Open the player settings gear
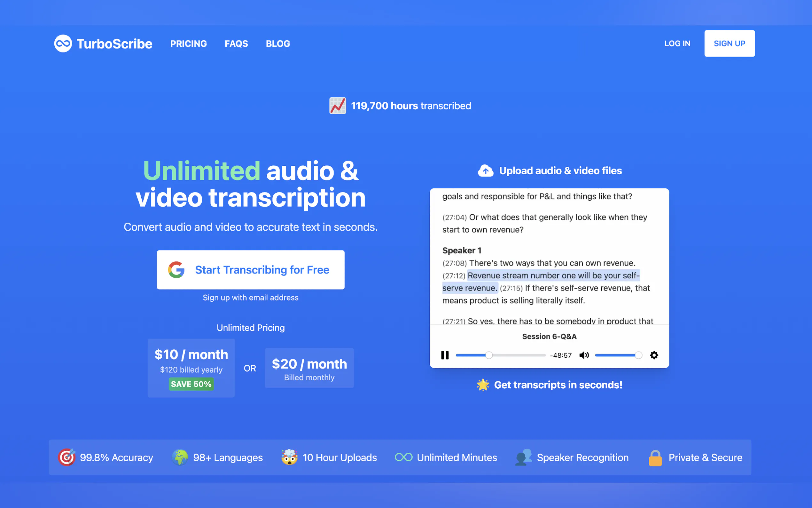 click(x=654, y=355)
